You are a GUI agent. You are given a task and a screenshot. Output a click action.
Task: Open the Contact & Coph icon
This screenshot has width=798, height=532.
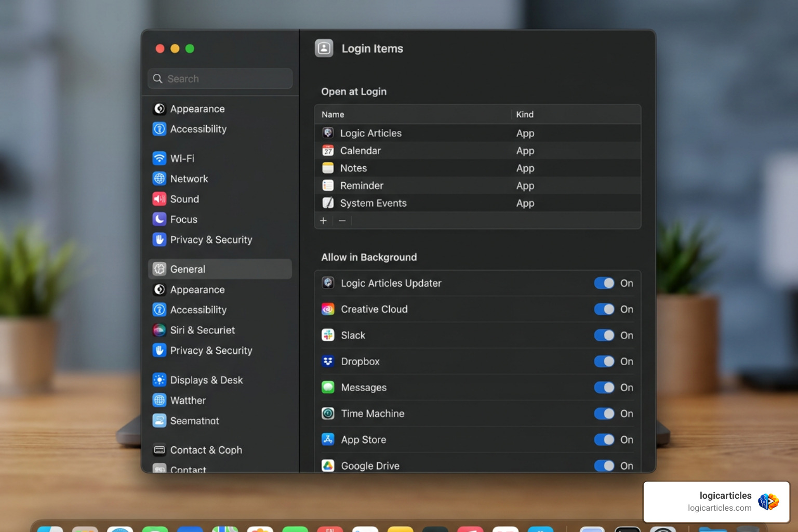[x=159, y=450]
